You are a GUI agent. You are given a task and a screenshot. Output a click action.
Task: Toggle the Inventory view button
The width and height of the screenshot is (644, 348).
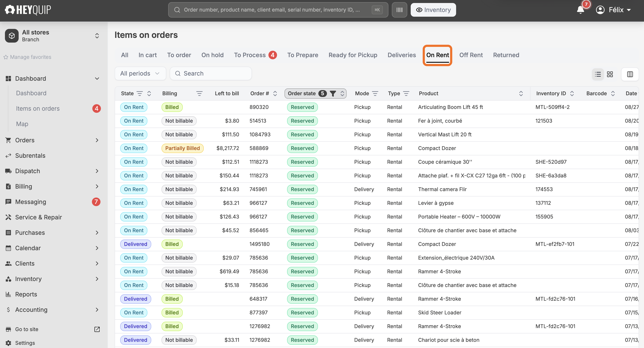click(433, 10)
